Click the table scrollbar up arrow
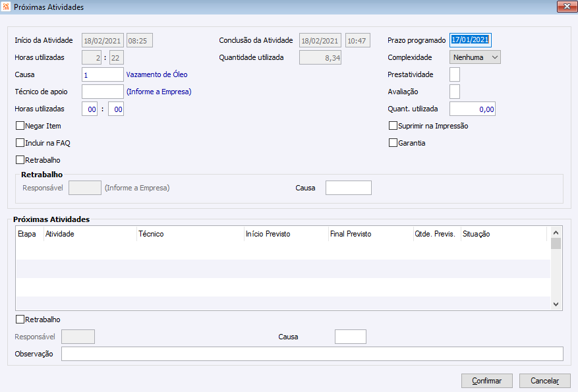 coord(556,233)
